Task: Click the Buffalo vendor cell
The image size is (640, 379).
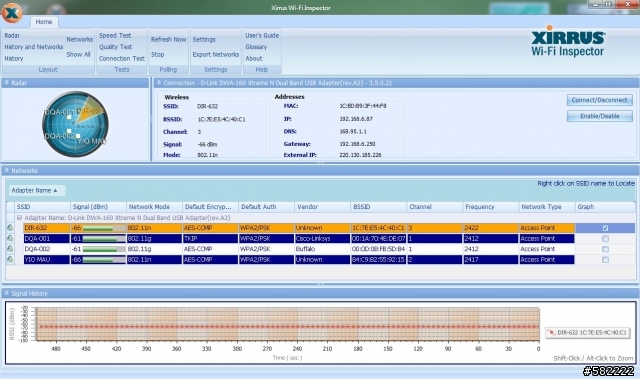Action: (322, 249)
